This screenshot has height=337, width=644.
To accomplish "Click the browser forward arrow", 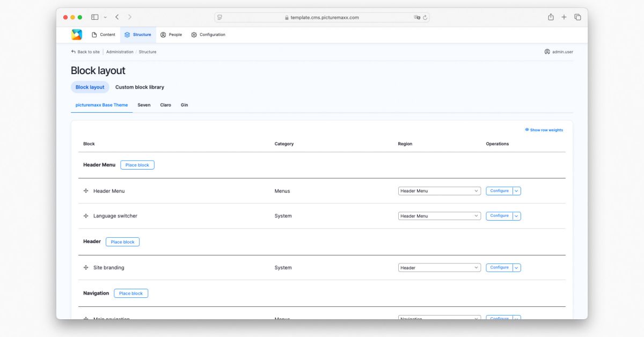I will point(130,17).
